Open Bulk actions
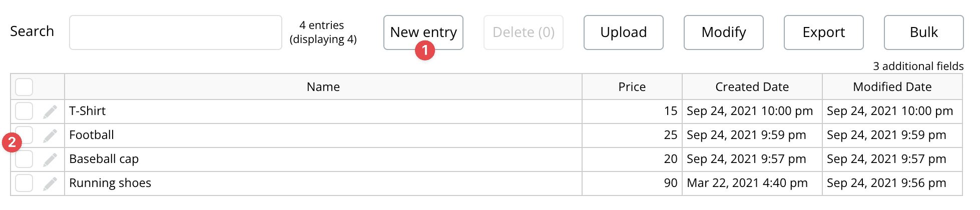 click(x=924, y=32)
